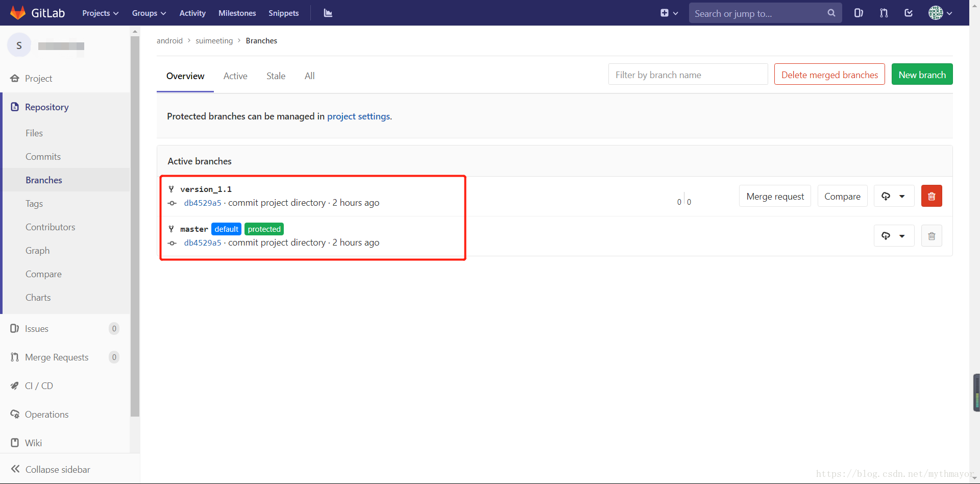Click the Repository document icon

coord(15,107)
